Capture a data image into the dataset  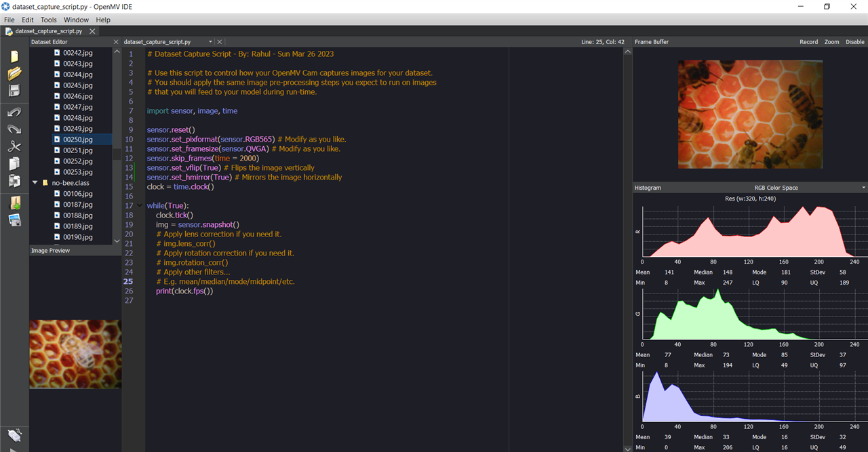click(x=14, y=220)
